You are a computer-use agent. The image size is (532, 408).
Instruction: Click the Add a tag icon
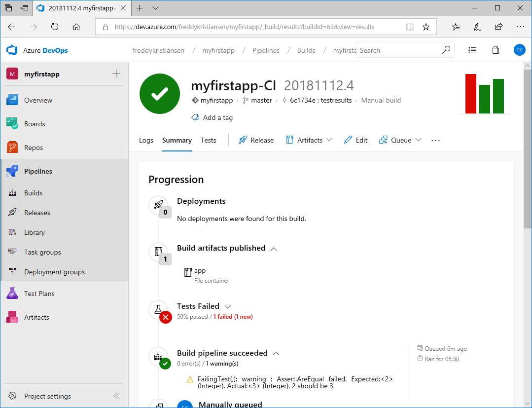coord(195,117)
